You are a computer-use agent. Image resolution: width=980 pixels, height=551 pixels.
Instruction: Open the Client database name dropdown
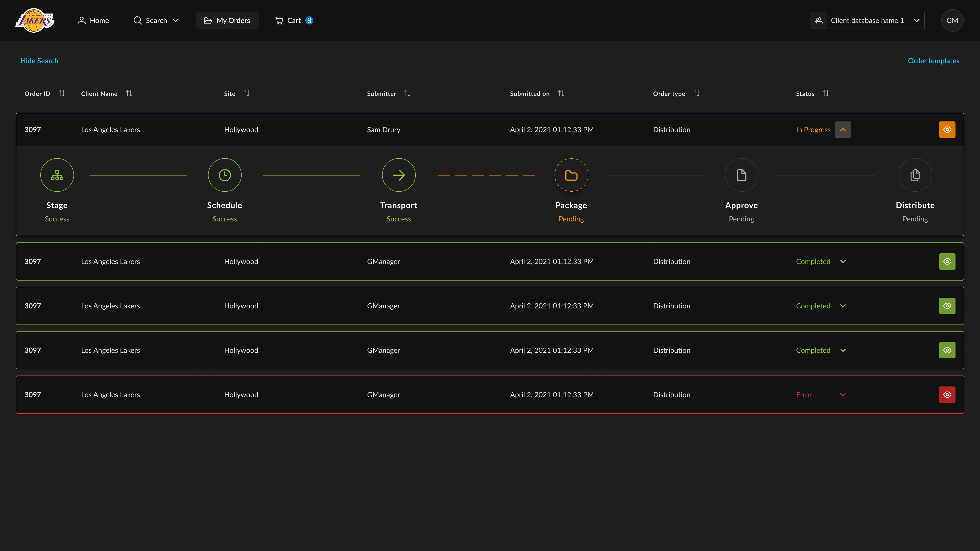867,20
